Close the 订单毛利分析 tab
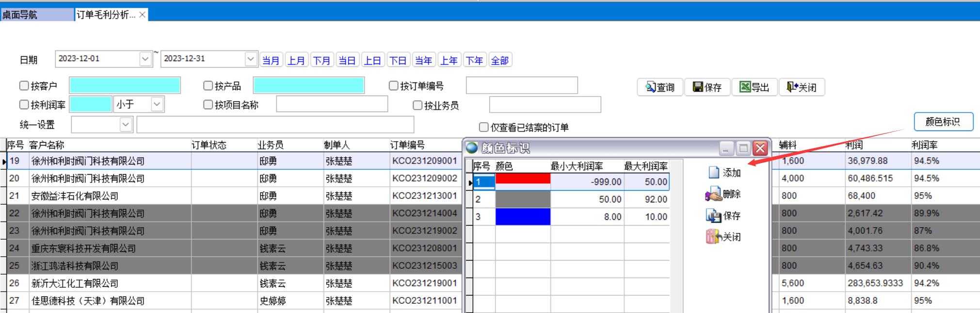 click(x=142, y=15)
